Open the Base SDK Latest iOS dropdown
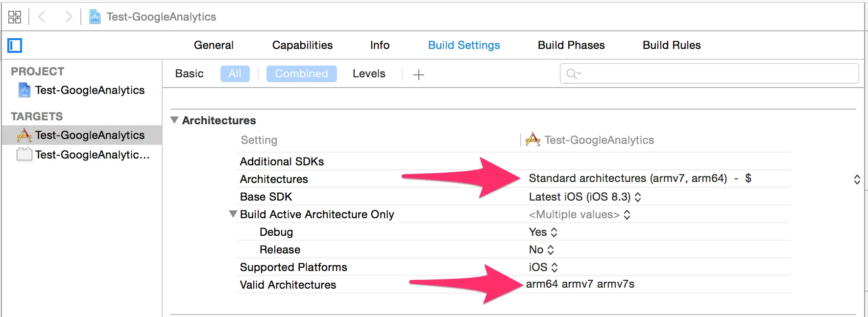This screenshot has width=868, height=317. point(585,197)
